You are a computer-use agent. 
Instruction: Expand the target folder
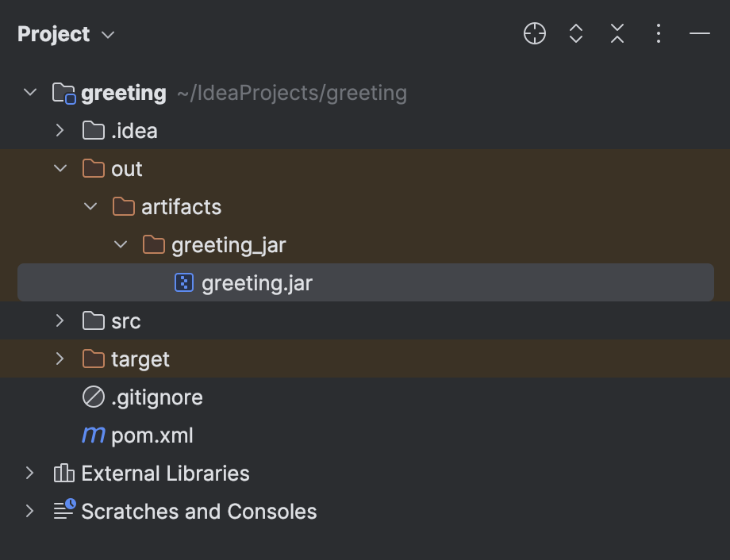[x=60, y=359]
